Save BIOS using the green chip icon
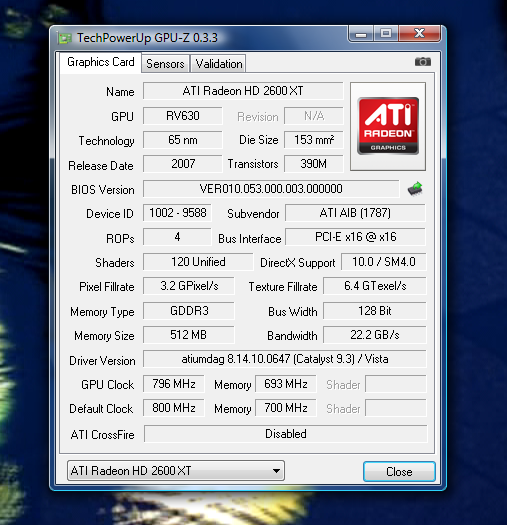The image size is (507, 525). pos(415,189)
